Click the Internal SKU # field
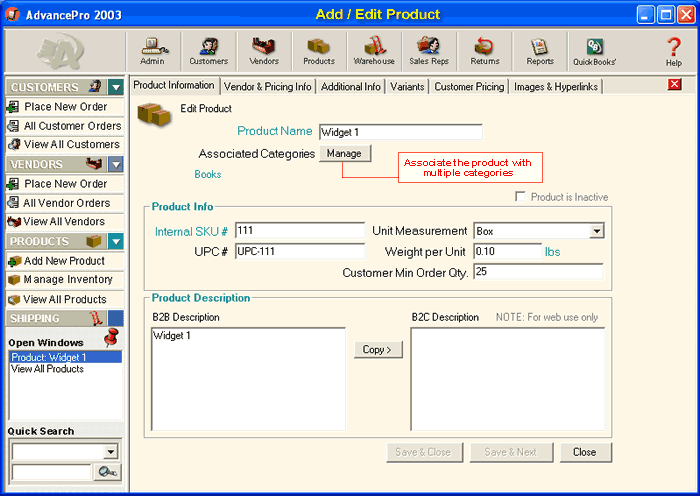 (300, 231)
